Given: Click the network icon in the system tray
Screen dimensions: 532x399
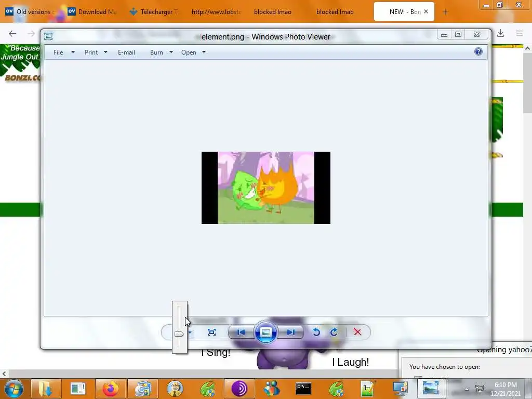Looking at the screenshot, I should click(x=480, y=389).
